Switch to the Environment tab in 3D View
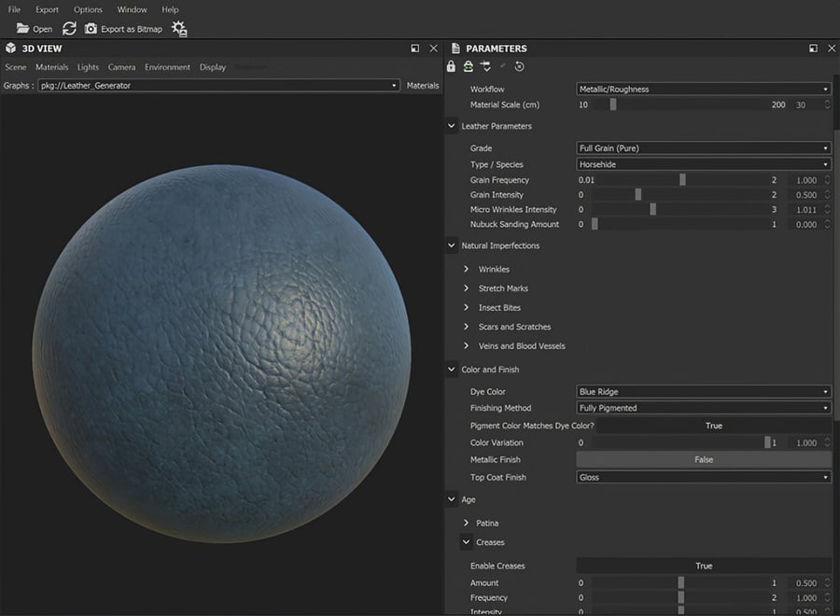The height and width of the screenshot is (616, 840). point(169,66)
